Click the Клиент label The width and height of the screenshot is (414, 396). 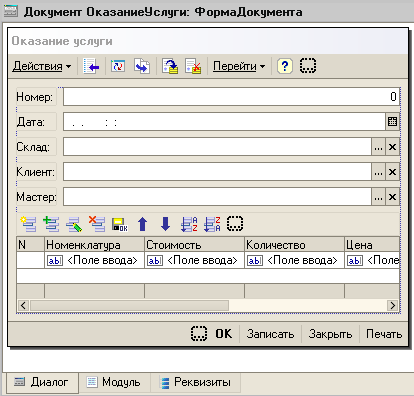pyautogui.click(x=35, y=172)
